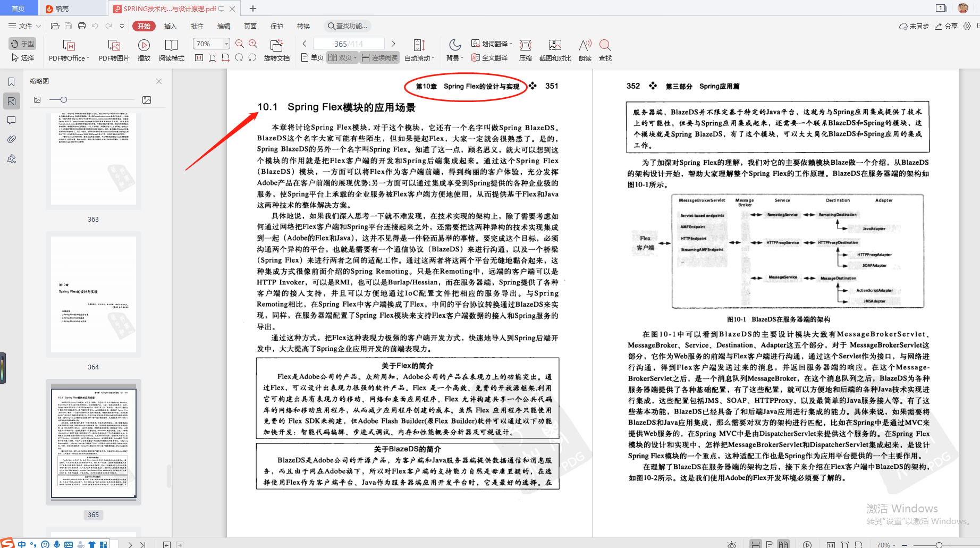Click the zoom in magnifier
Screen dimensions: 980x548
(253, 44)
